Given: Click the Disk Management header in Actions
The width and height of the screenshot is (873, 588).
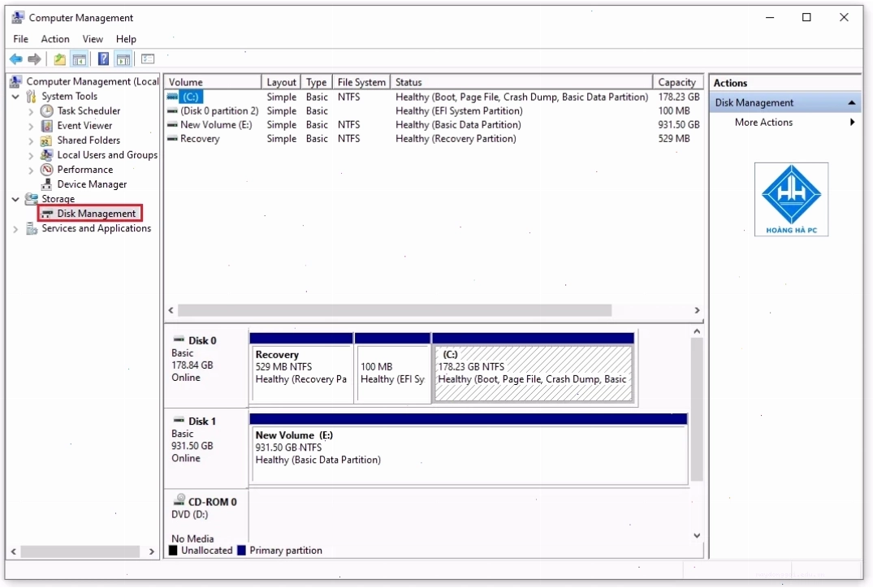Looking at the screenshot, I should 785,102.
